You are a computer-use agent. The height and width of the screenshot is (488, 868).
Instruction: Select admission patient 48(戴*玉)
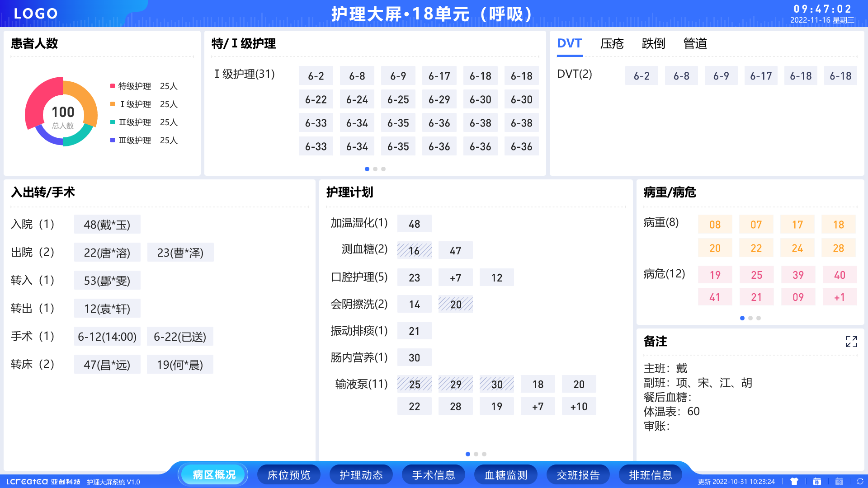pyautogui.click(x=107, y=225)
